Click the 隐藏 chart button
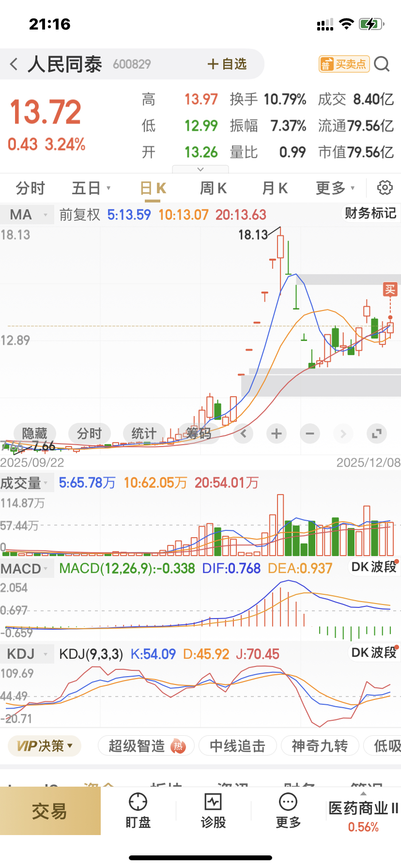Viewport: 401px width, 868px height. [35, 433]
